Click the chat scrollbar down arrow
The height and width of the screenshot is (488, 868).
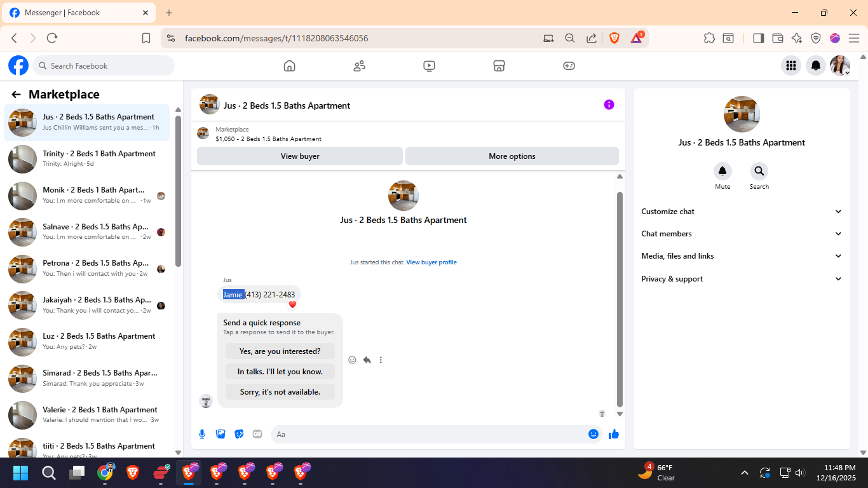[x=620, y=414]
